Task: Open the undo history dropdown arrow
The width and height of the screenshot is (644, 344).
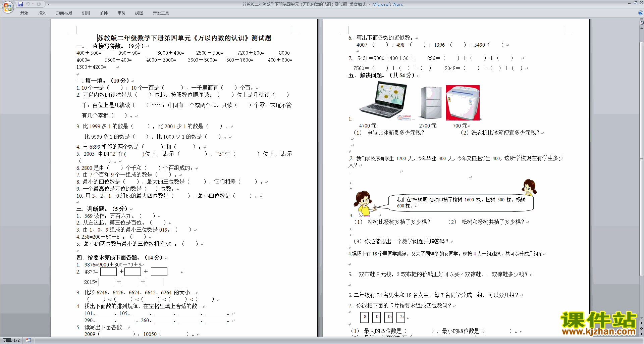Action: [33, 4]
